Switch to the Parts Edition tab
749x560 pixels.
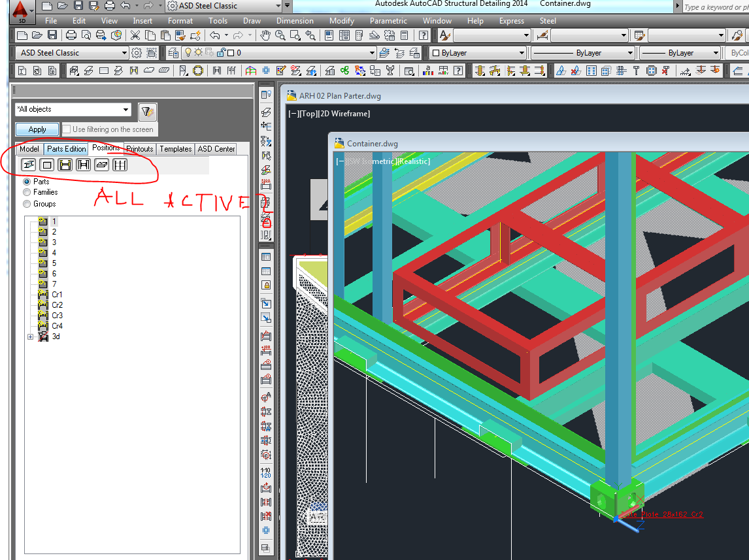click(x=67, y=149)
